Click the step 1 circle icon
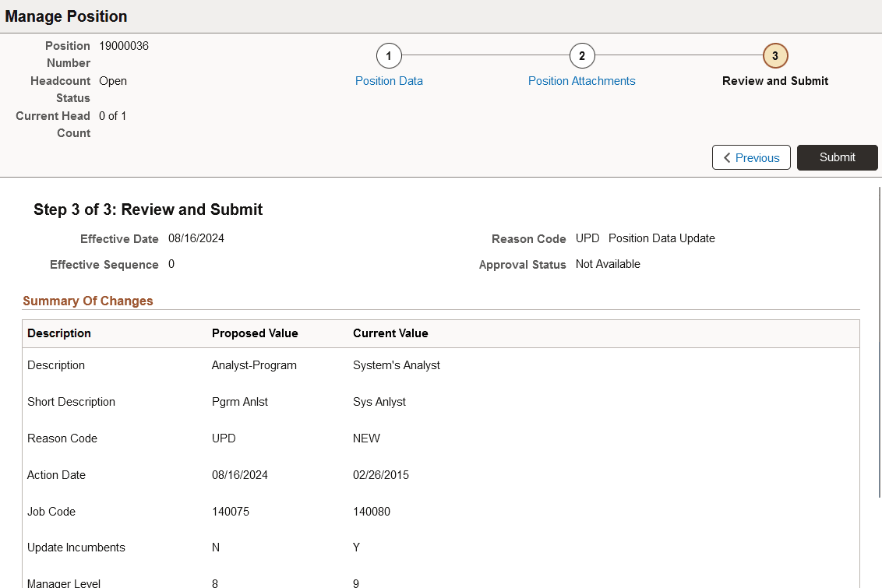Image resolution: width=882 pixels, height=588 pixels. click(x=389, y=55)
